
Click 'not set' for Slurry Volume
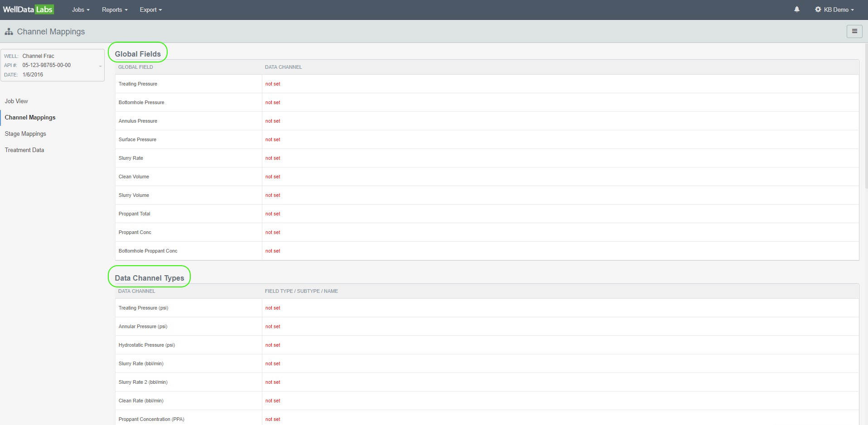click(x=273, y=195)
